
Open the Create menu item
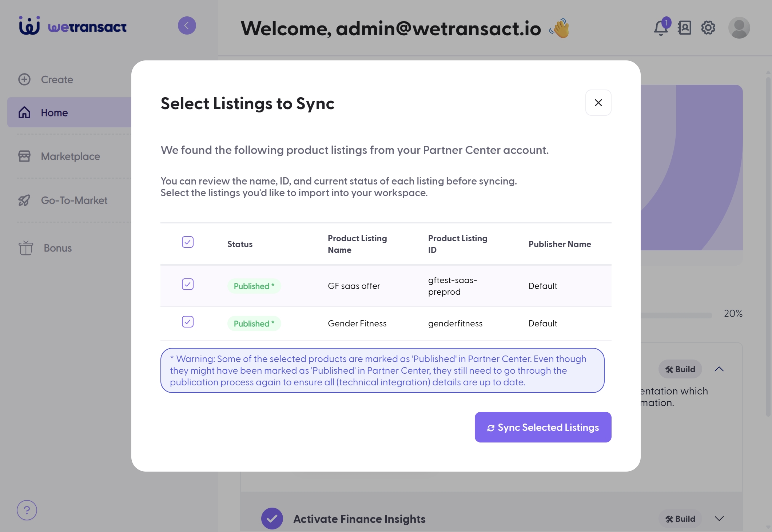click(46, 79)
